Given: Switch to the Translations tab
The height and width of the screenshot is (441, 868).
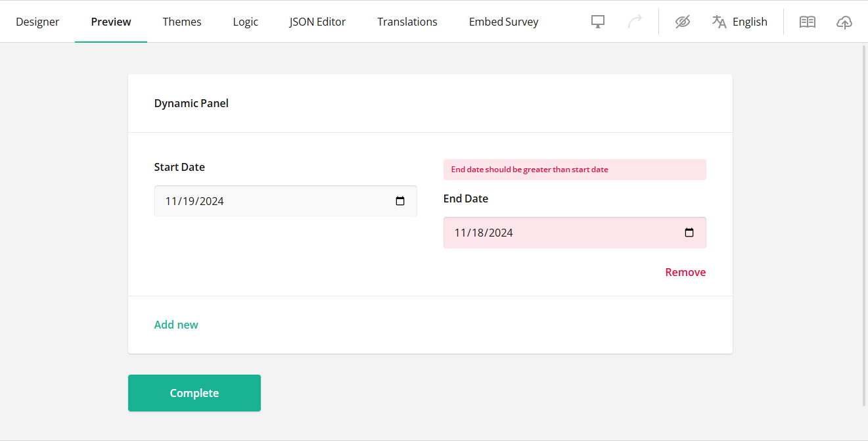Looking at the screenshot, I should [x=407, y=21].
